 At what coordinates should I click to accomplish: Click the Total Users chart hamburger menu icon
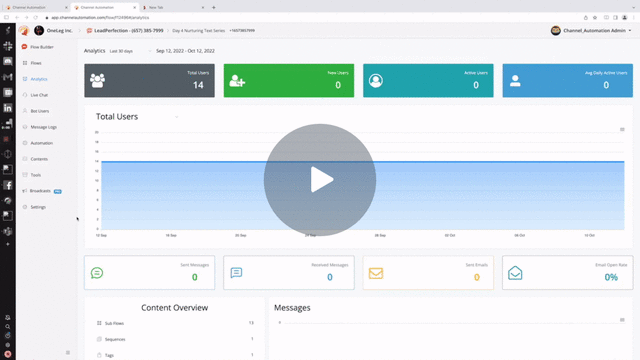(622, 129)
